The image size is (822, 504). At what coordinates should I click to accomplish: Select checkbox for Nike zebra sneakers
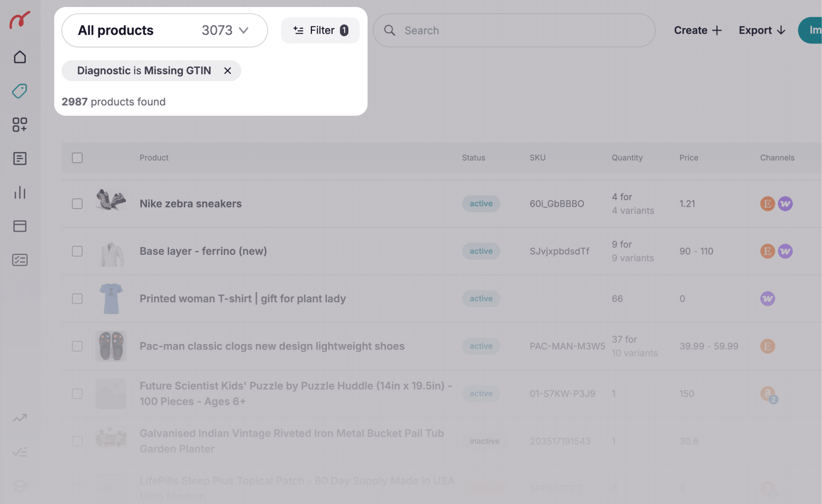77,204
